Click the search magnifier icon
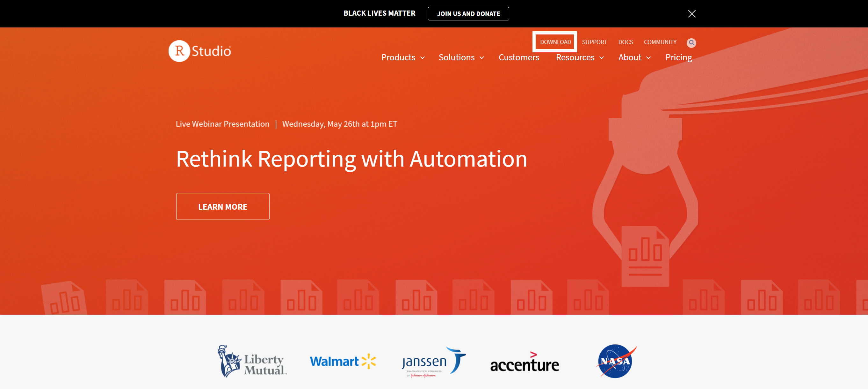The width and height of the screenshot is (868, 389). coord(691,42)
